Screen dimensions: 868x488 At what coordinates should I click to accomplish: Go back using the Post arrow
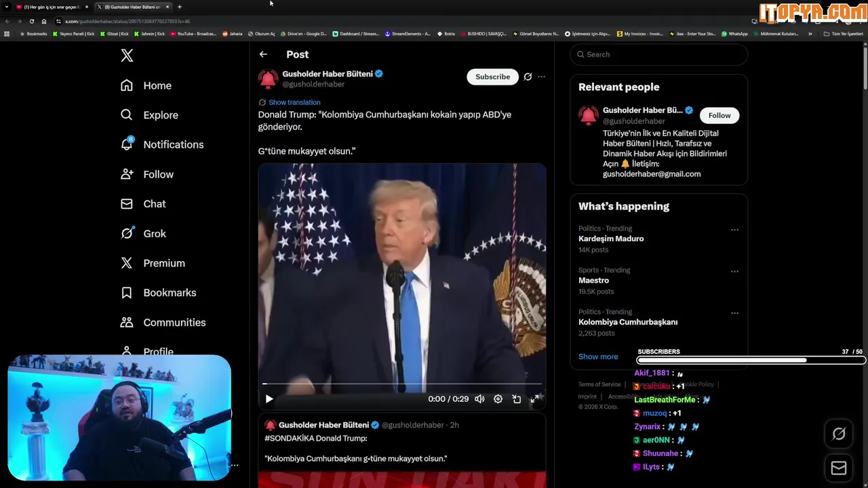coord(263,54)
